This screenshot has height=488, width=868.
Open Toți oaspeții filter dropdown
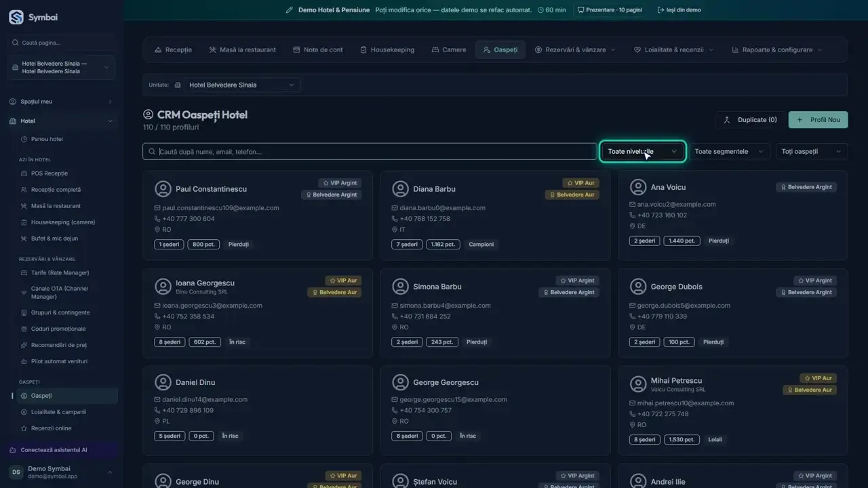click(x=811, y=152)
